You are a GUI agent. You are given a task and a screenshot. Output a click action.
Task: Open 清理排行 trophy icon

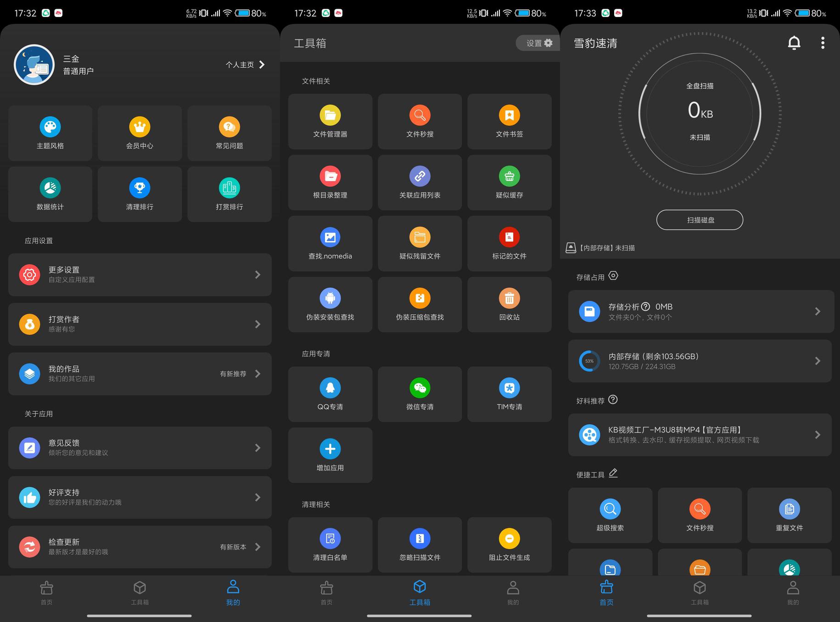coord(140,188)
